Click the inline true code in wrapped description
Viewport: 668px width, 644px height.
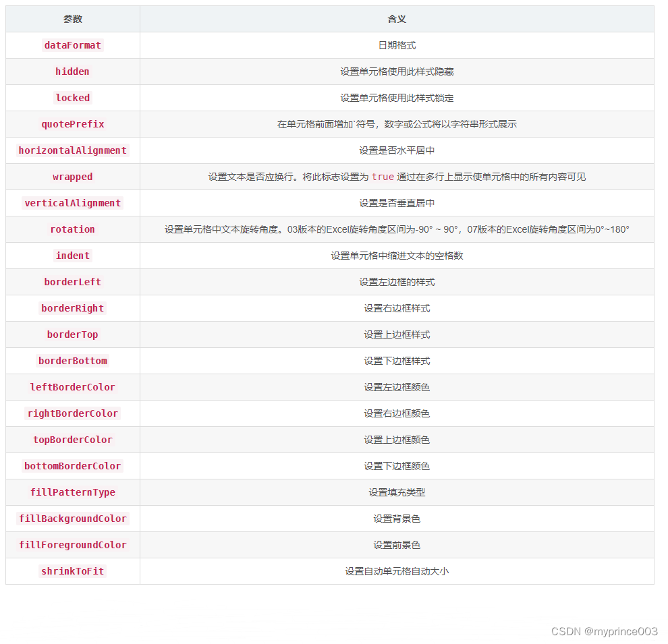[383, 177]
